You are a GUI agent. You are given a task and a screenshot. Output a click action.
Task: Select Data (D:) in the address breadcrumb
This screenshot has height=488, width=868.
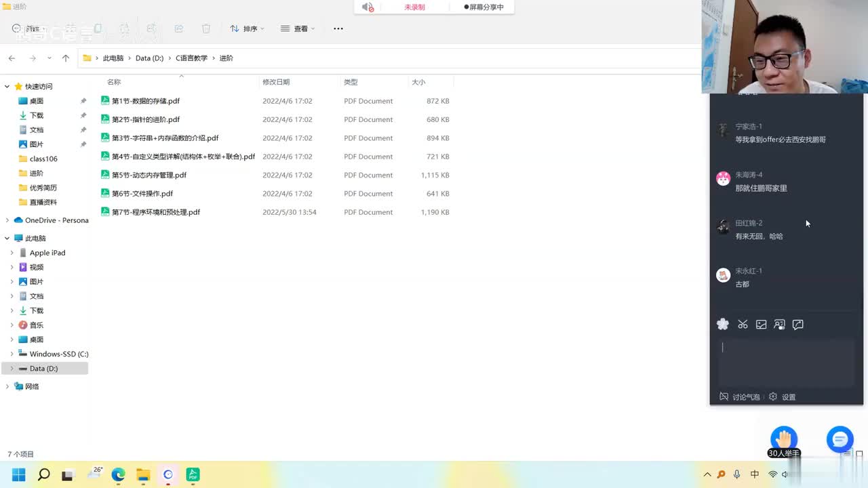pos(149,58)
